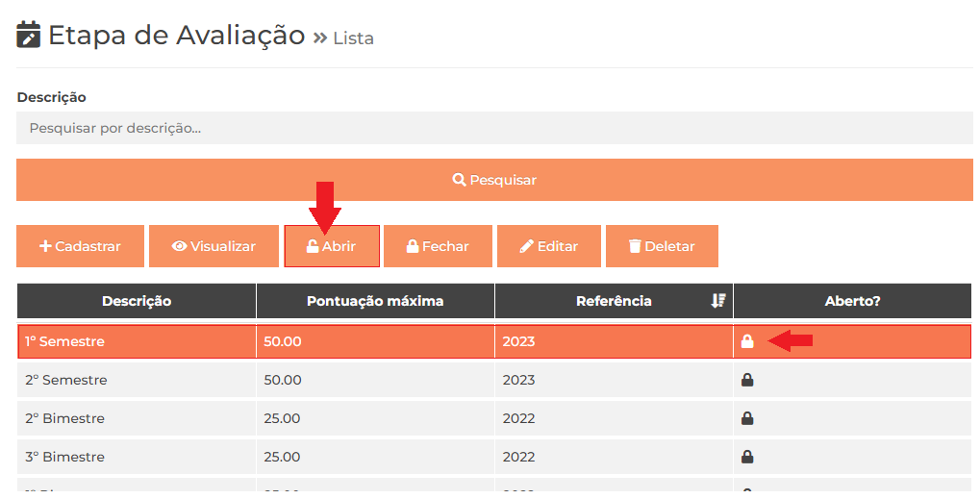Click the Descrição column header
980x499 pixels.
137,301
